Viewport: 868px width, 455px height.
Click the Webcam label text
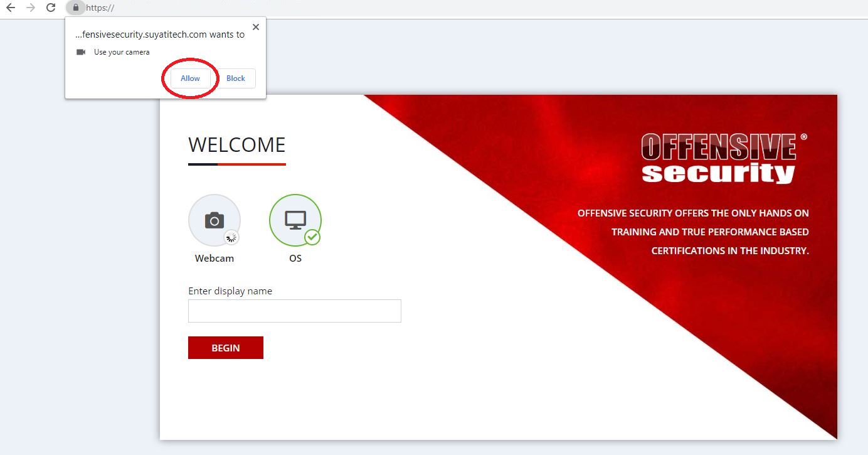coord(214,258)
